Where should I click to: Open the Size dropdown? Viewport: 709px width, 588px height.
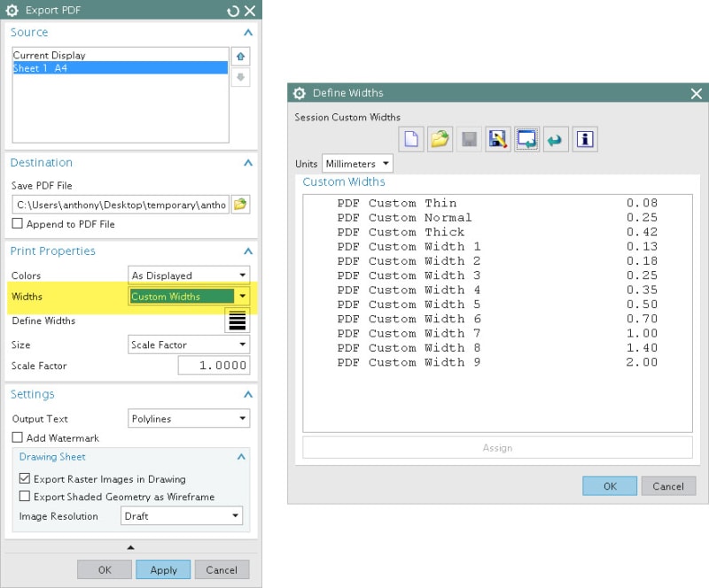click(x=189, y=344)
